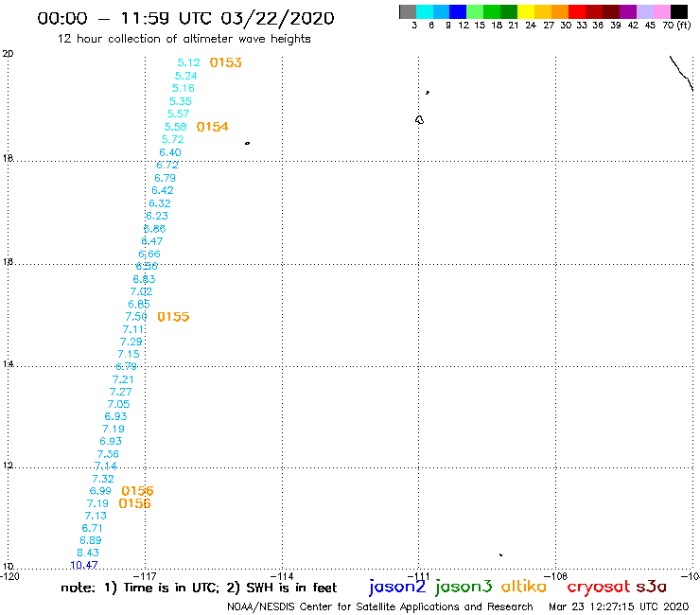Image resolution: width=700 pixels, height=615 pixels.
Task: Click the -108 longitude axis label
Action: coord(556,576)
